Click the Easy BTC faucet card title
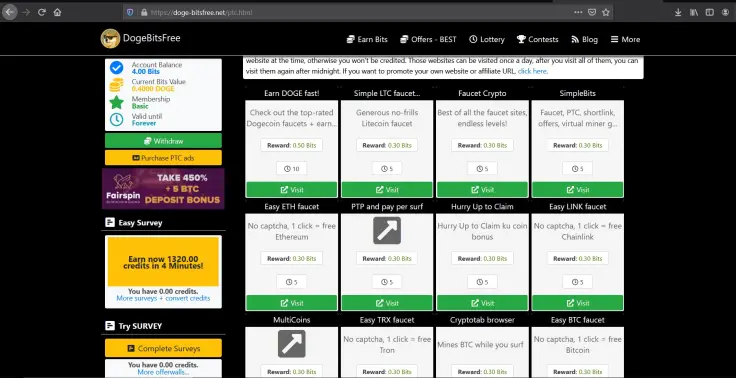 pos(577,320)
